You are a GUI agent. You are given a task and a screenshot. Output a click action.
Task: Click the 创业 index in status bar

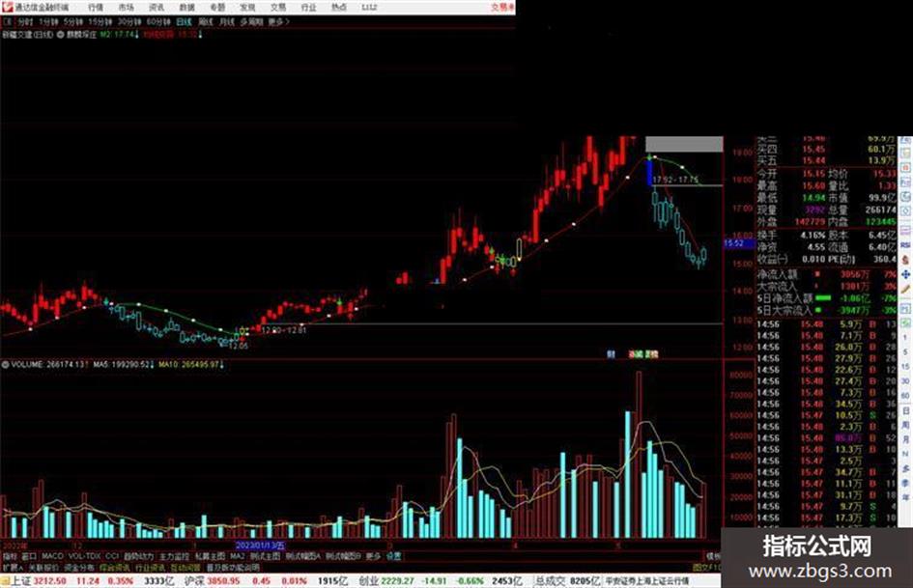coord(368,581)
